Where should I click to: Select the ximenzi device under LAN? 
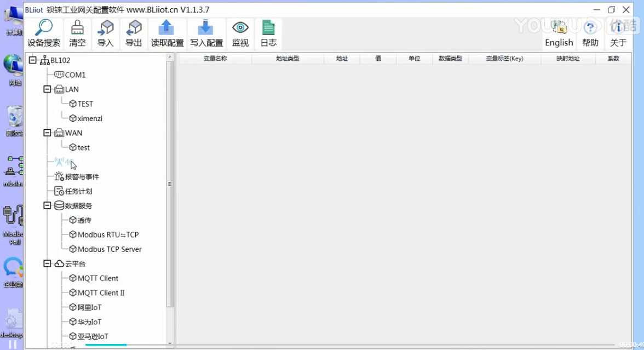tap(90, 118)
